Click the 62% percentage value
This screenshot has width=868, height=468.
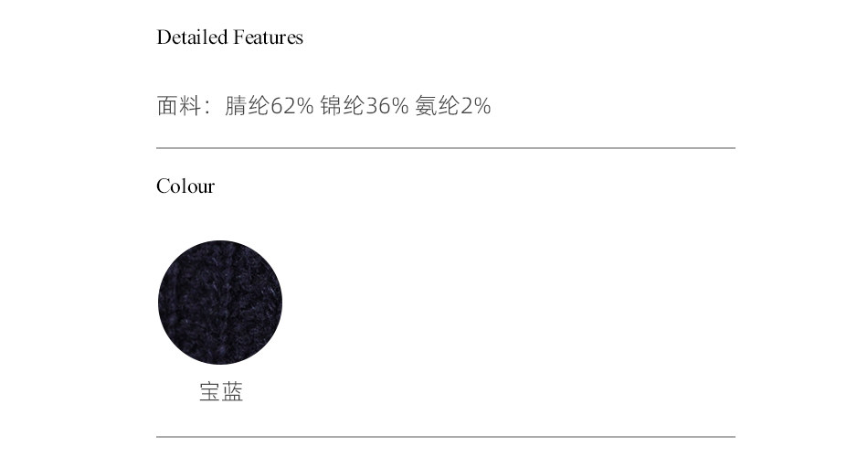click(292, 106)
